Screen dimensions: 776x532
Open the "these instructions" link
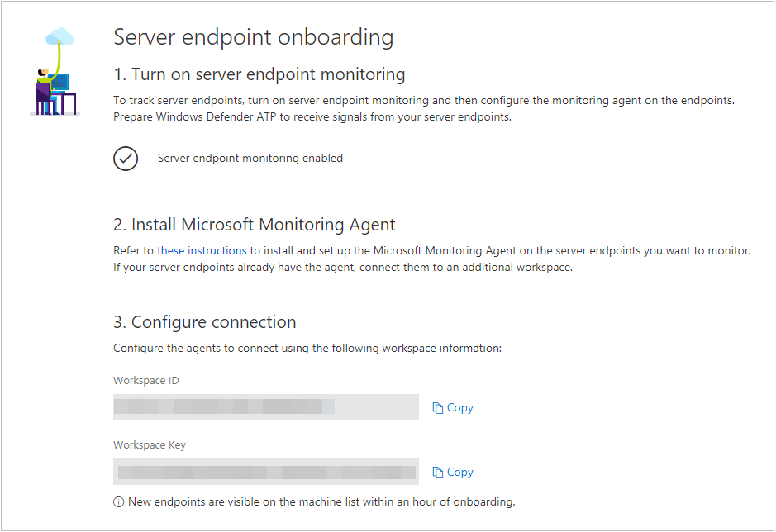202,250
